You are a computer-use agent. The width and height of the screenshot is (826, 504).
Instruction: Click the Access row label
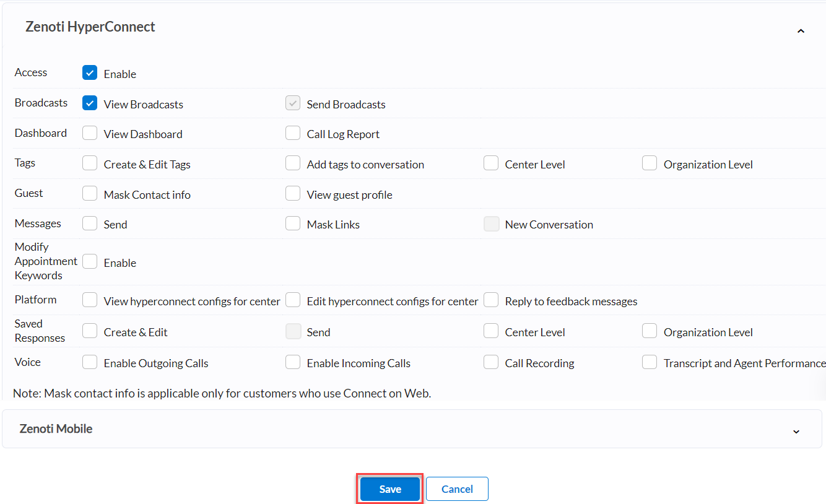[x=31, y=72]
